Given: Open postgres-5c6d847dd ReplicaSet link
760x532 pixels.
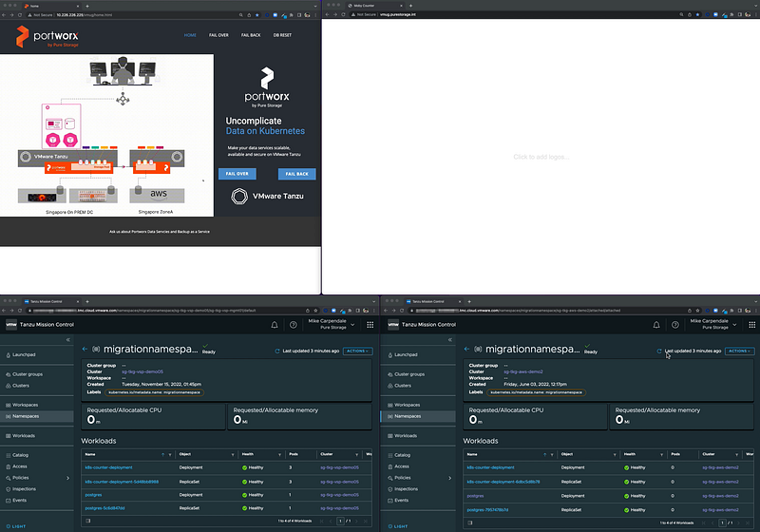Looking at the screenshot, I should (104, 508).
